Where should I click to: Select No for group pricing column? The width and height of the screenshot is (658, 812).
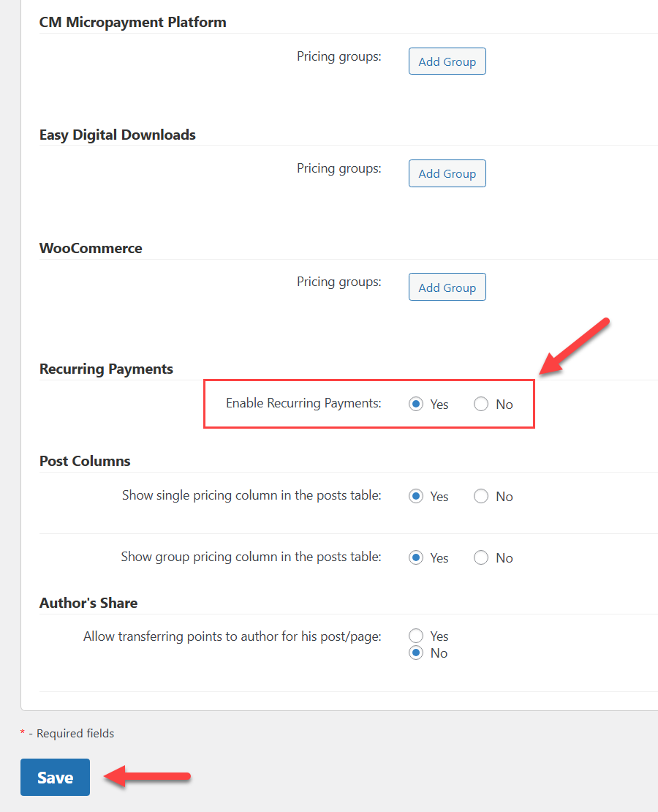point(480,557)
